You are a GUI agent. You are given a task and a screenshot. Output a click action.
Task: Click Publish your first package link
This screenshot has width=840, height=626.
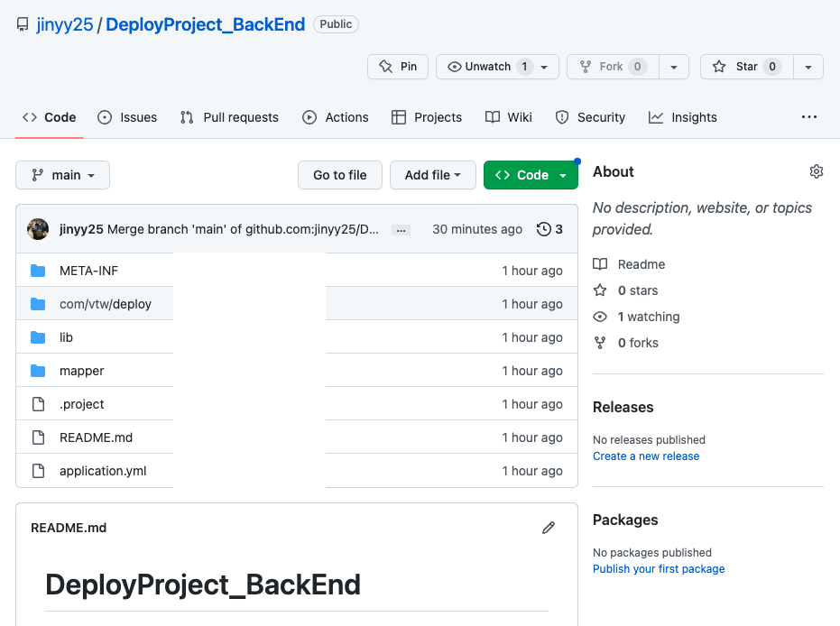click(659, 568)
